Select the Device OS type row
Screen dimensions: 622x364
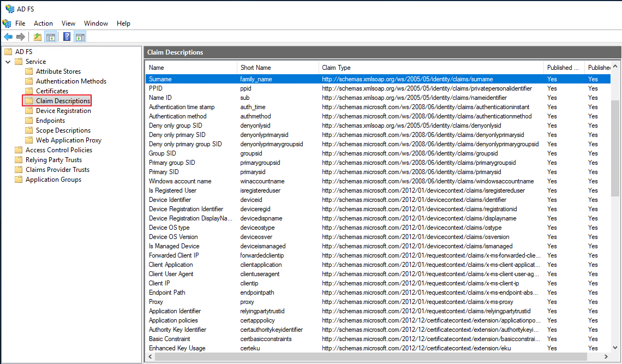click(x=378, y=228)
